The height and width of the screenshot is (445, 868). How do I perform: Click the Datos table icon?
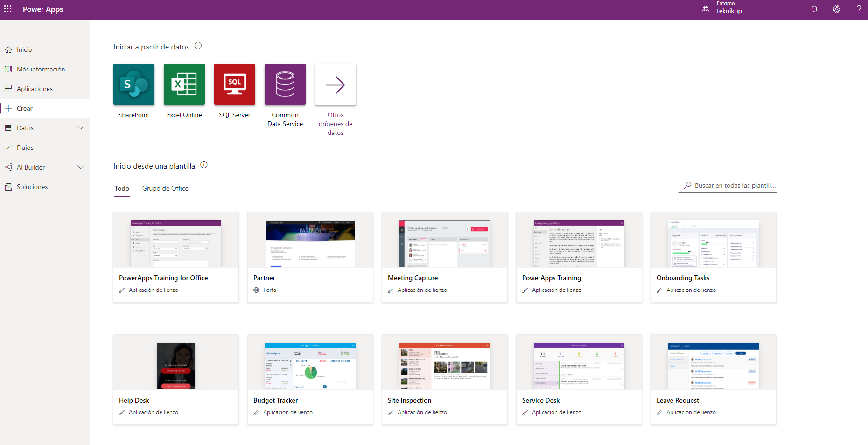pyautogui.click(x=8, y=128)
